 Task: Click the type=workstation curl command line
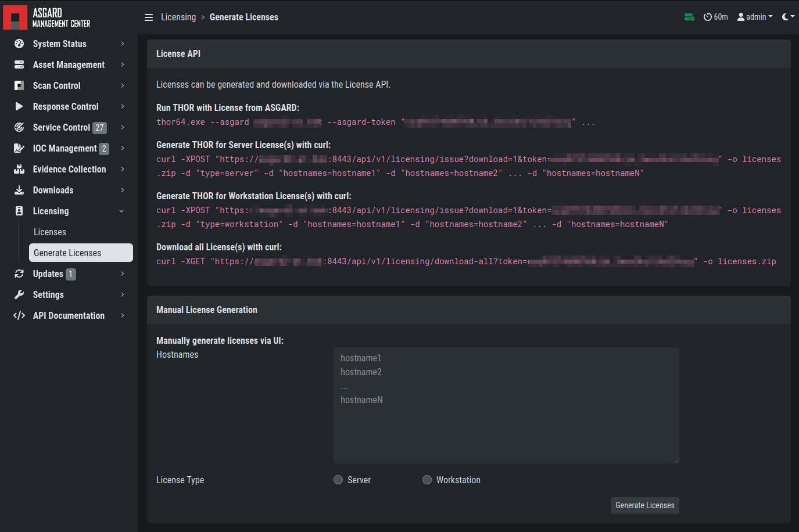[x=468, y=217]
